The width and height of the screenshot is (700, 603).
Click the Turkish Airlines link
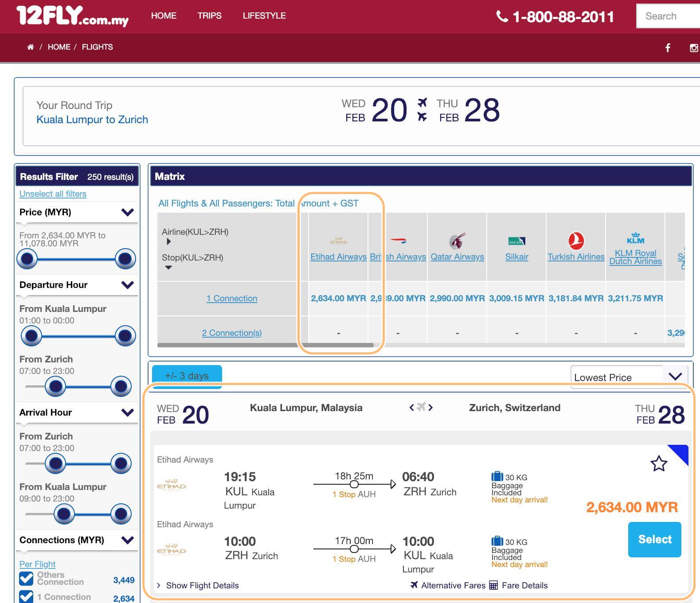[576, 257]
